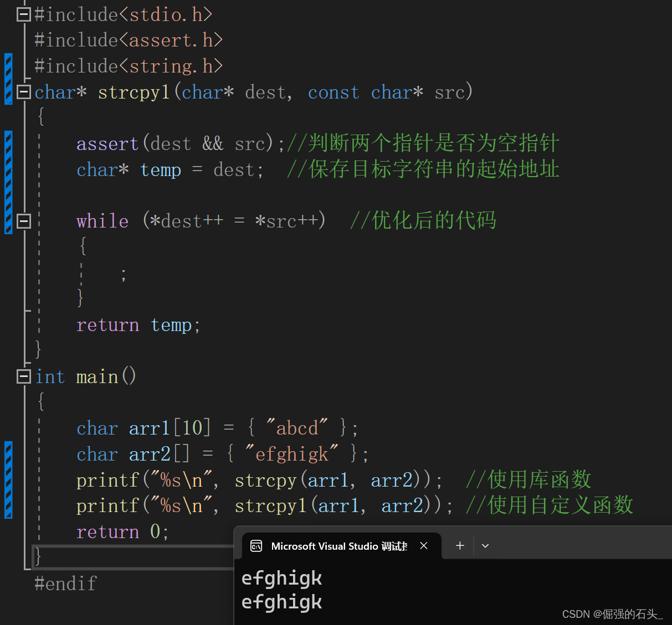Collapse the #include region fold marker
Screen dimensions: 672x625
[24, 14]
